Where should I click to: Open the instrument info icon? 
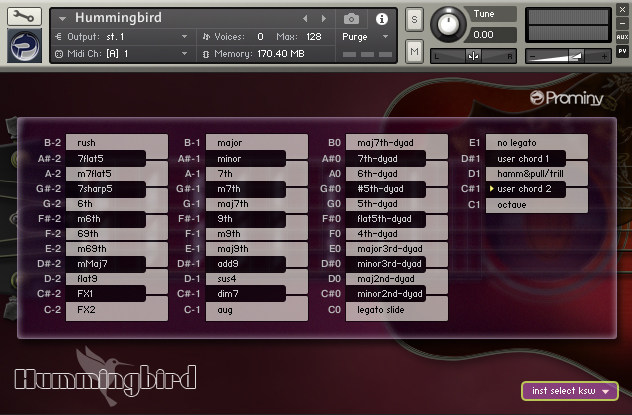(382, 19)
